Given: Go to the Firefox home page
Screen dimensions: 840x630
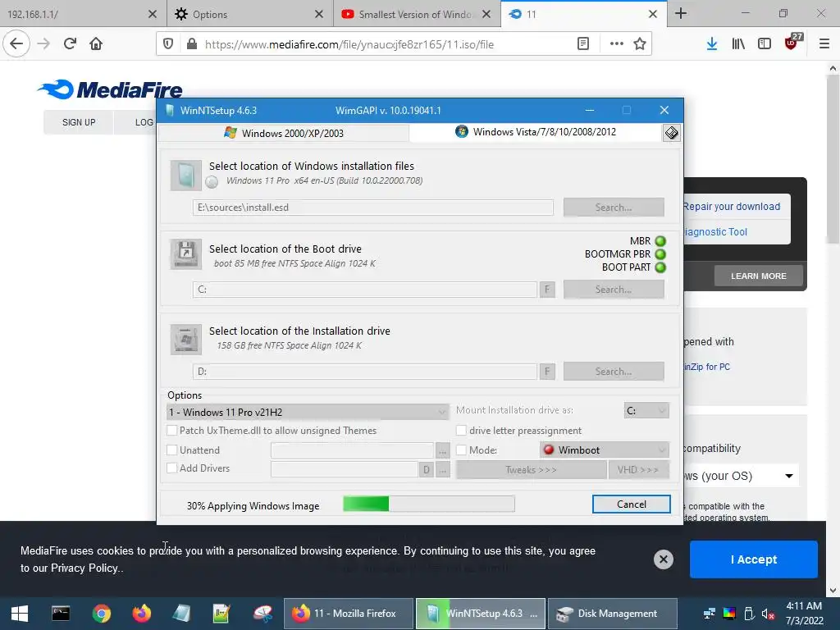Looking at the screenshot, I should coord(96,43).
